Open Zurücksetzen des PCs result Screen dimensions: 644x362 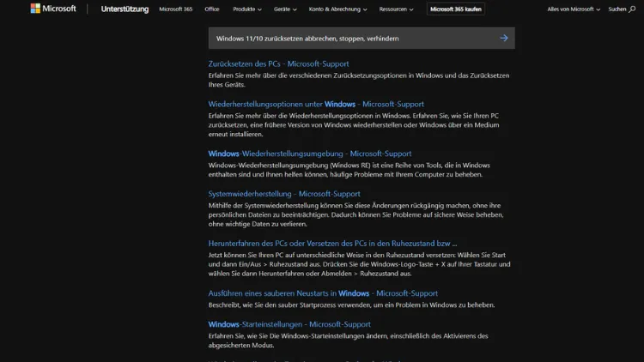click(x=278, y=63)
